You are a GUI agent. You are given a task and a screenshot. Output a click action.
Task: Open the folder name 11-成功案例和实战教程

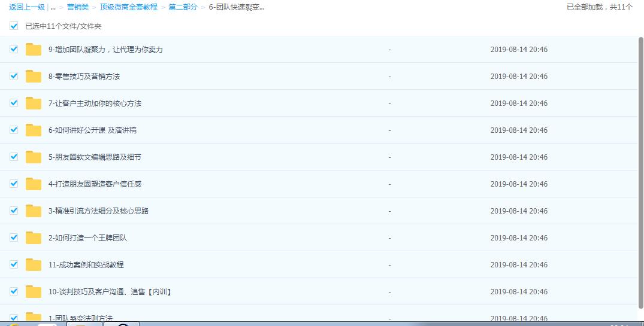pos(86,265)
